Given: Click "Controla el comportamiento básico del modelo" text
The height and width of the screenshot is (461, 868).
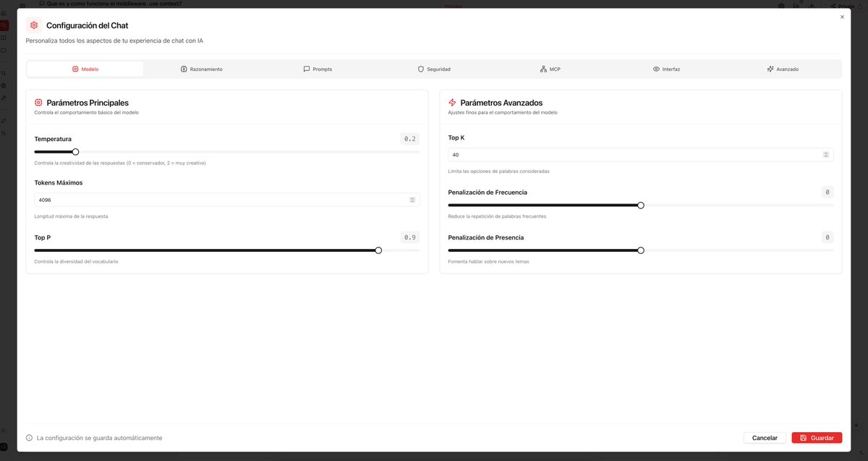Looking at the screenshot, I should coord(86,113).
